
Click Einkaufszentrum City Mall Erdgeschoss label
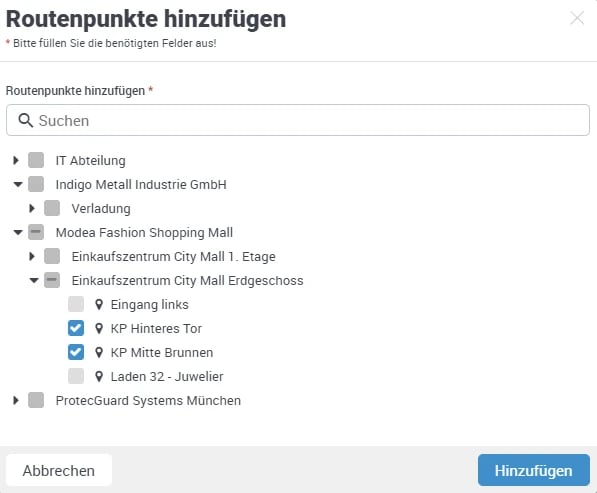pyautogui.click(x=187, y=281)
